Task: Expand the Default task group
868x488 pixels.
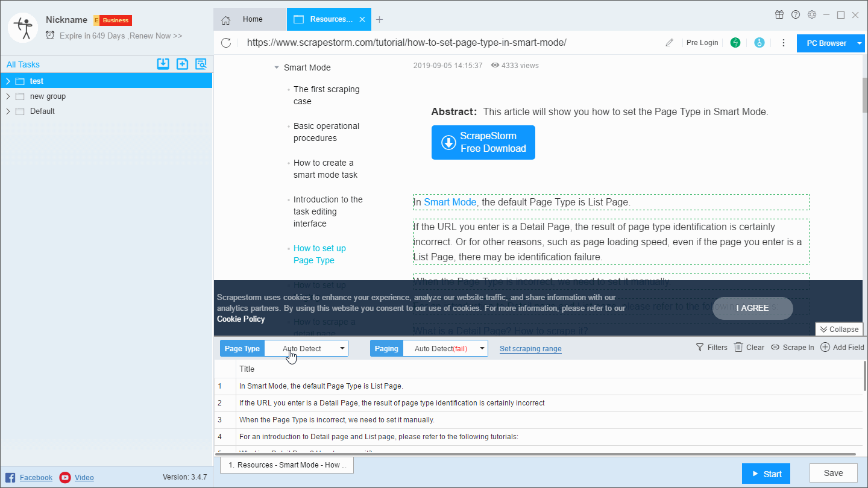Action: [8, 111]
